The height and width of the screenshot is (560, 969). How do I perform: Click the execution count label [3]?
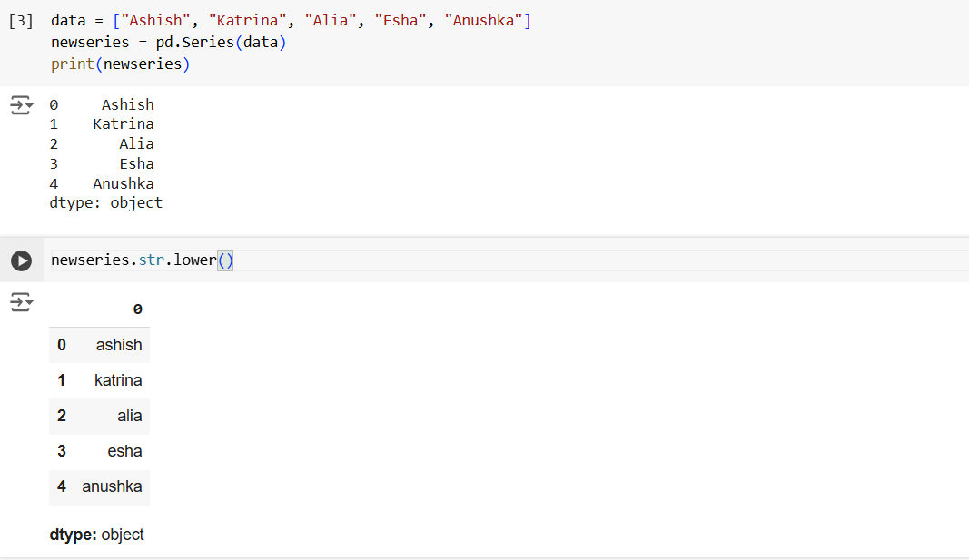click(x=20, y=20)
